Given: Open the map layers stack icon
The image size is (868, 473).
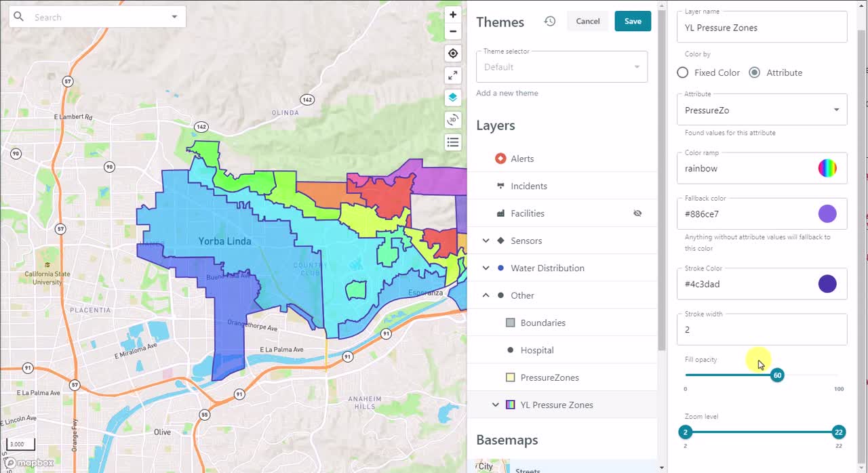Looking at the screenshot, I should coord(453,98).
